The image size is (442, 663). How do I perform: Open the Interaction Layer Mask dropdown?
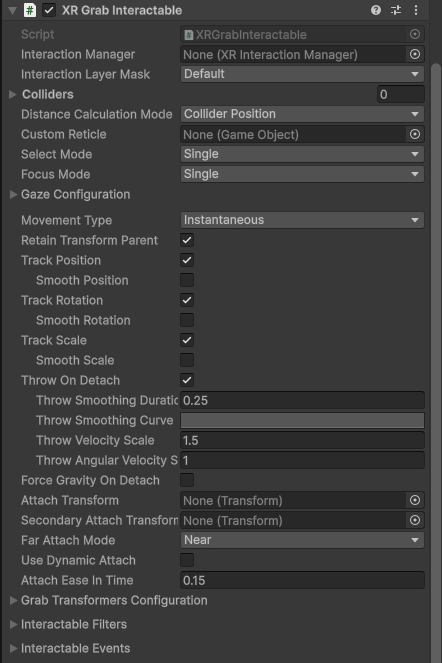pos(302,74)
